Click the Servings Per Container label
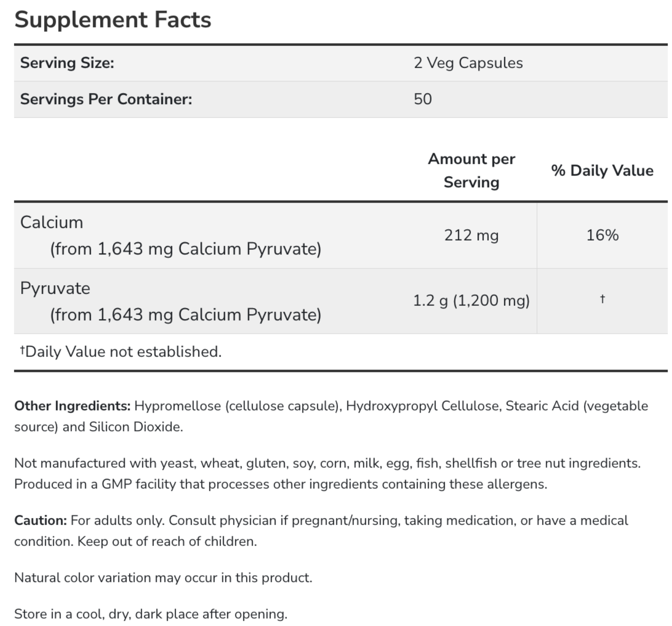The image size is (672, 626). (106, 99)
